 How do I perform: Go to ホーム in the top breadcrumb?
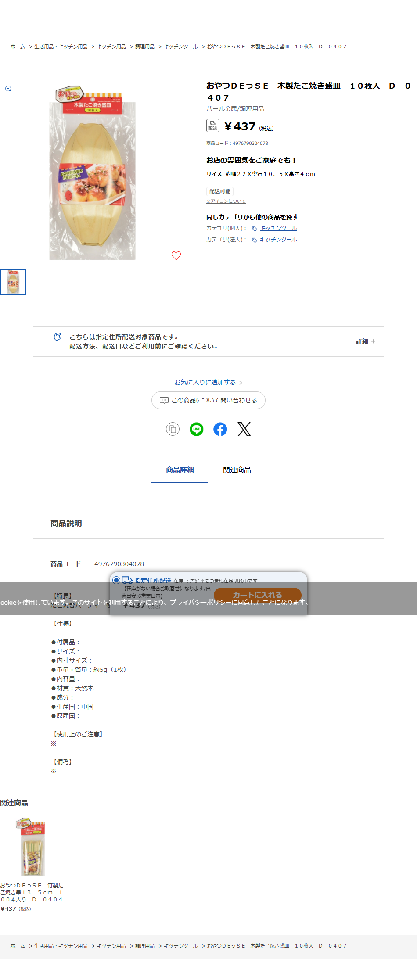point(18,47)
